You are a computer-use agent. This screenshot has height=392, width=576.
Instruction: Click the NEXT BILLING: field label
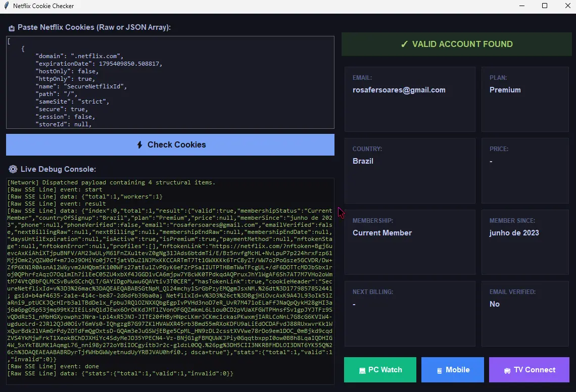[373, 292]
